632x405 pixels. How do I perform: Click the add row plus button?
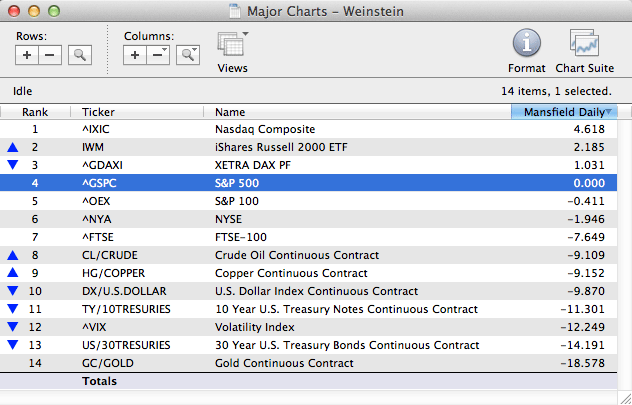pyautogui.click(x=27, y=55)
